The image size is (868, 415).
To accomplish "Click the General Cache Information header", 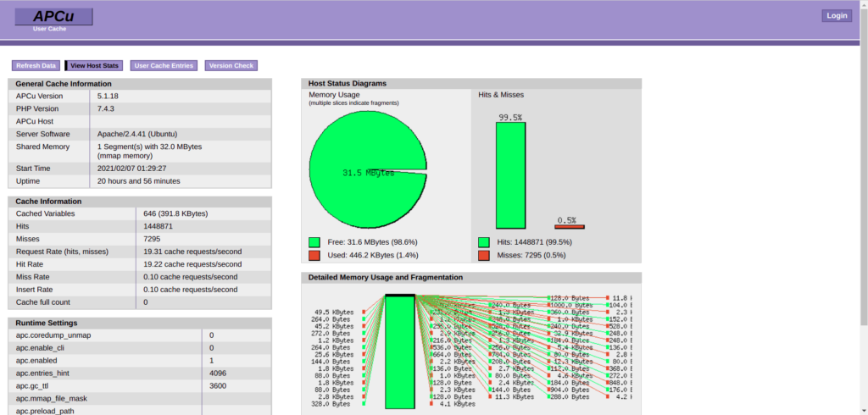I will [x=64, y=84].
